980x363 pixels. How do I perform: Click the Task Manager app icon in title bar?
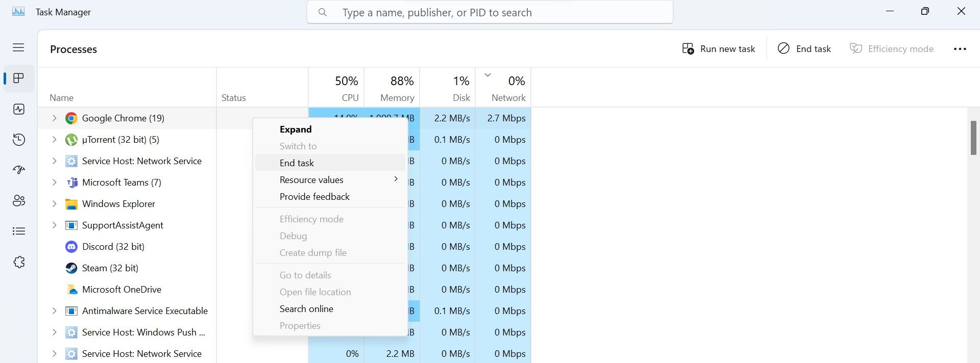18,12
